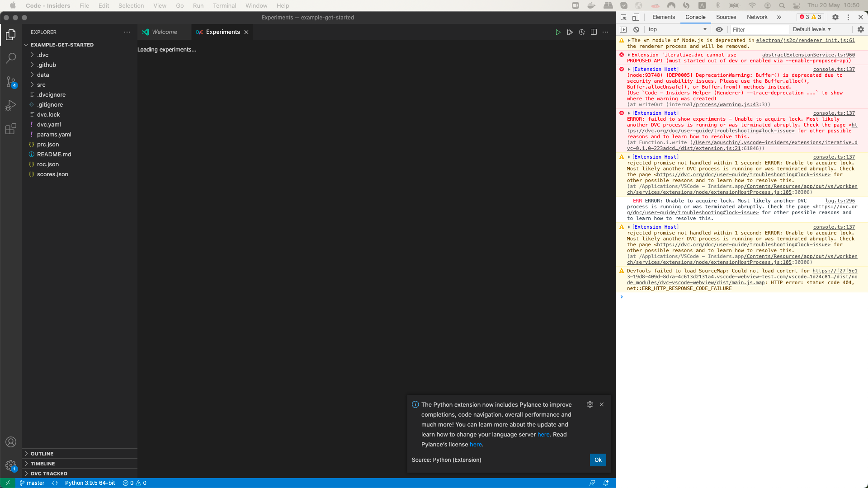Open the Selection menu
The height and width of the screenshot is (488, 868).
(x=131, y=5)
